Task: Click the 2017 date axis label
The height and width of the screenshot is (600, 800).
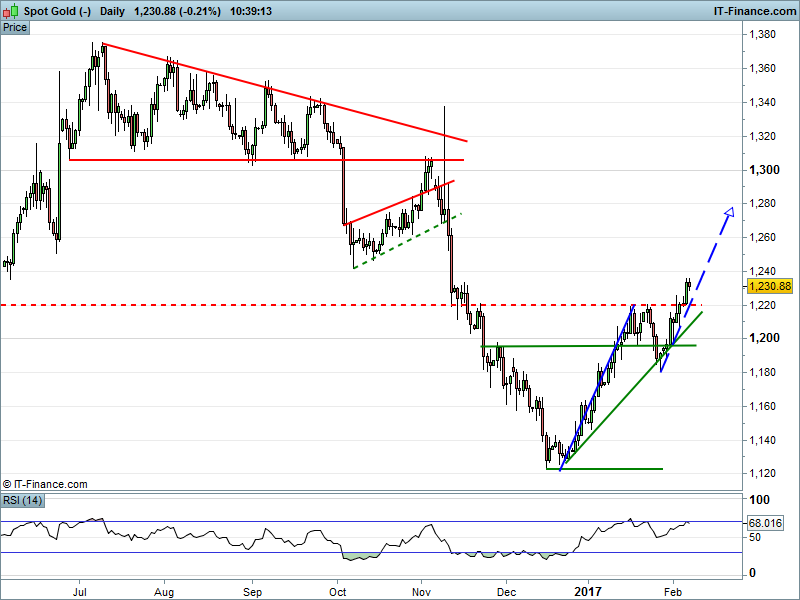Action: point(588,592)
